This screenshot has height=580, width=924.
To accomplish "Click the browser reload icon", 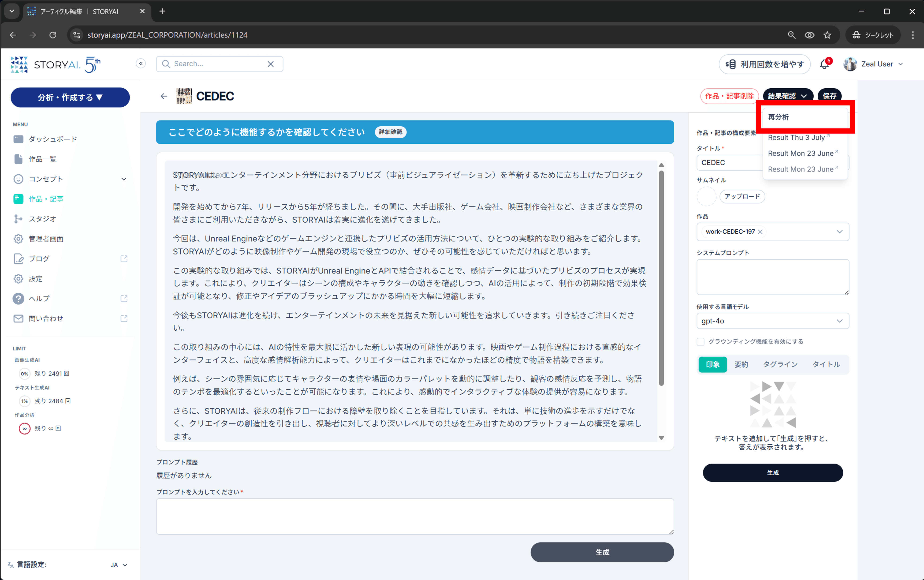I will pyautogui.click(x=53, y=35).
